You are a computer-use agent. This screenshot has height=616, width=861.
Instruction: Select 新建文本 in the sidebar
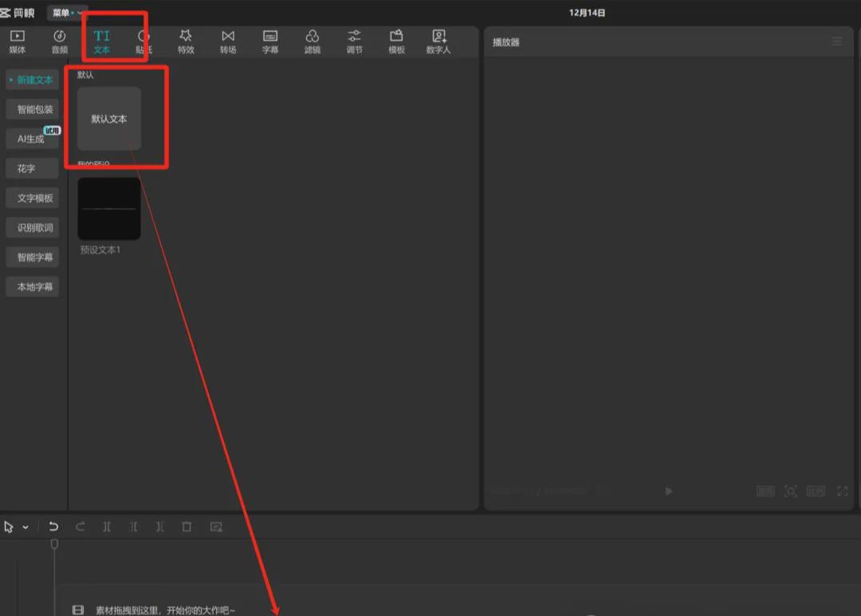33,80
